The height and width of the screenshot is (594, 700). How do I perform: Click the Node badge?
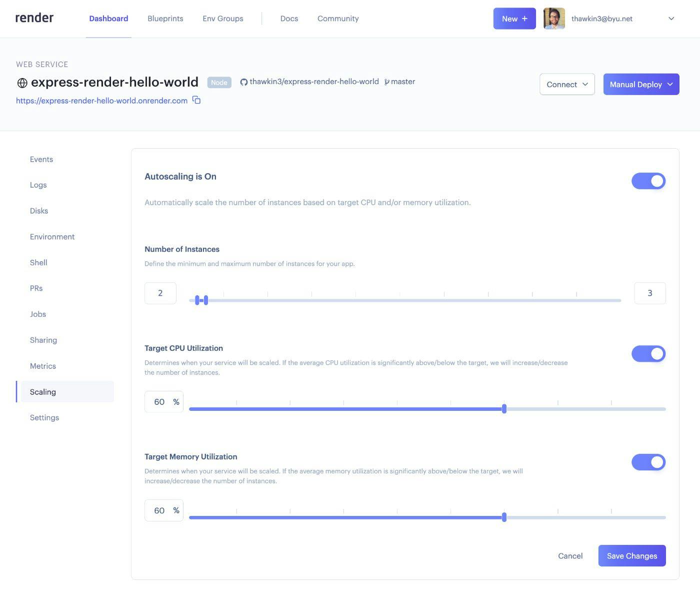(219, 83)
